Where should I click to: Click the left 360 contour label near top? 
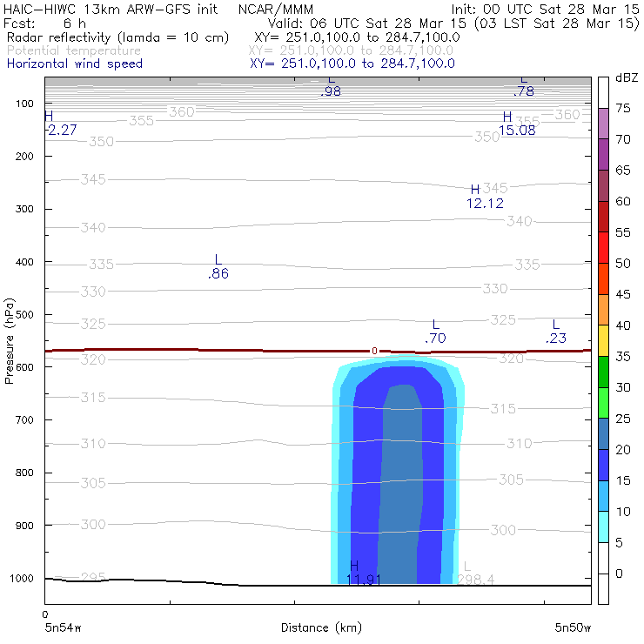(x=182, y=111)
